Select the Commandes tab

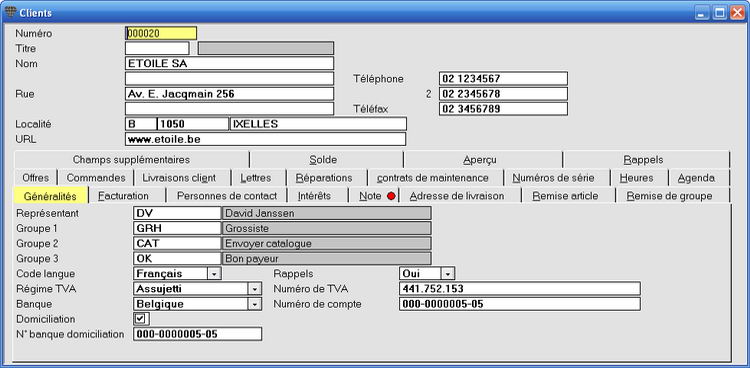96,178
